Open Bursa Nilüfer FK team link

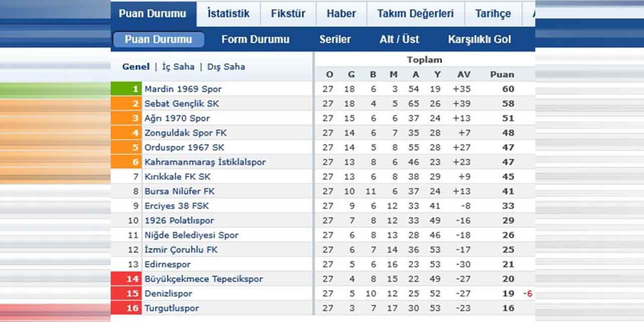coord(180,191)
